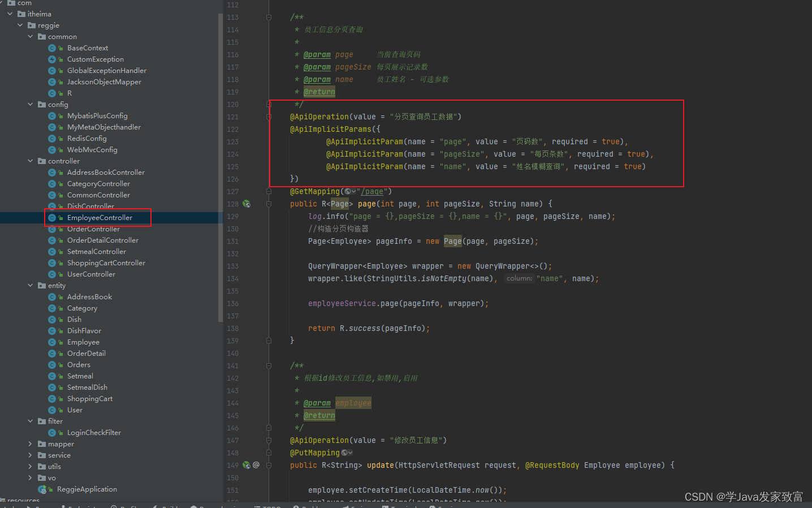
Task: Open the Employee entity
Action: click(x=83, y=342)
